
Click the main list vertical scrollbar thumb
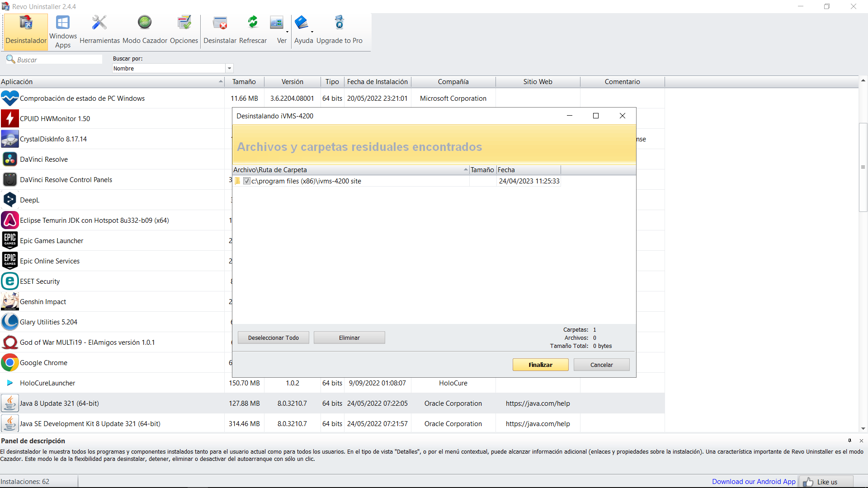863,167
